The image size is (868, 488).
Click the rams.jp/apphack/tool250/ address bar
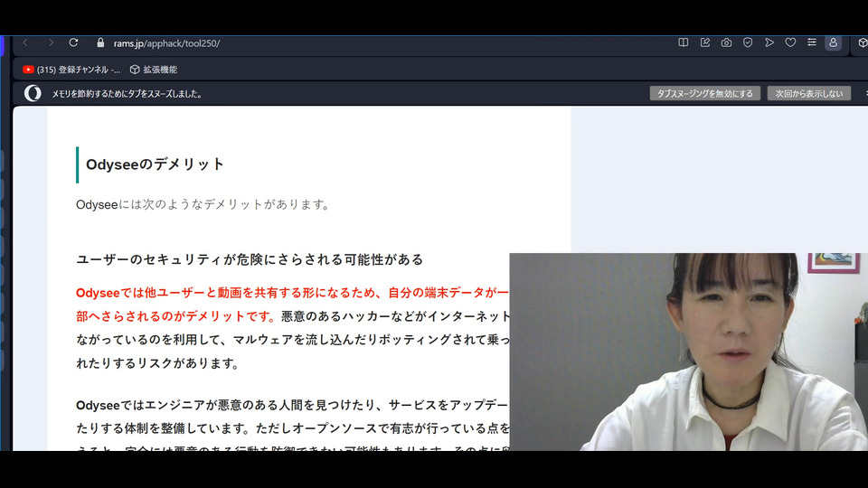point(166,43)
